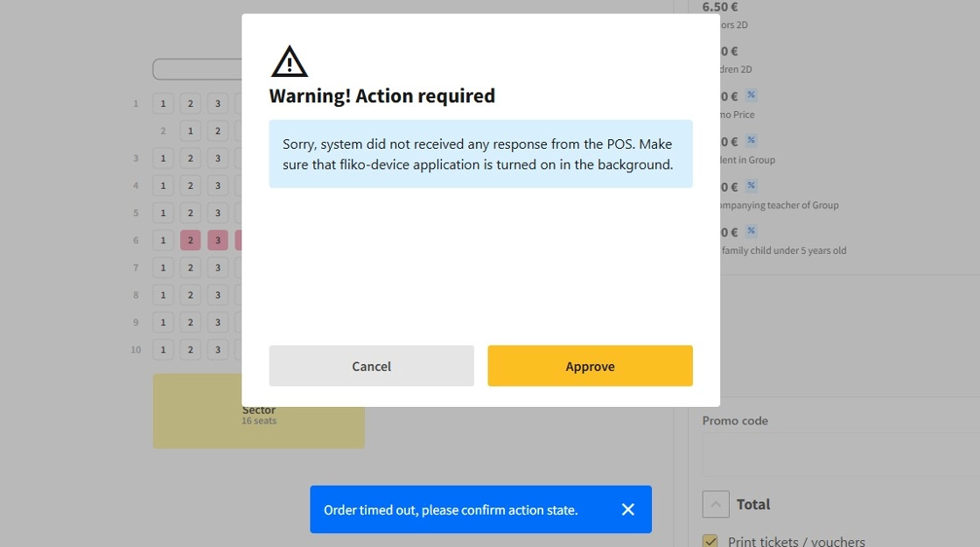Click the blue POS error message box
980x547 pixels.
point(480,153)
